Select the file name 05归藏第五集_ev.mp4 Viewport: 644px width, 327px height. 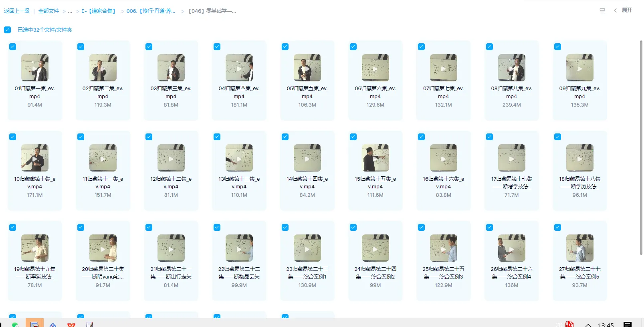point(307,93)
